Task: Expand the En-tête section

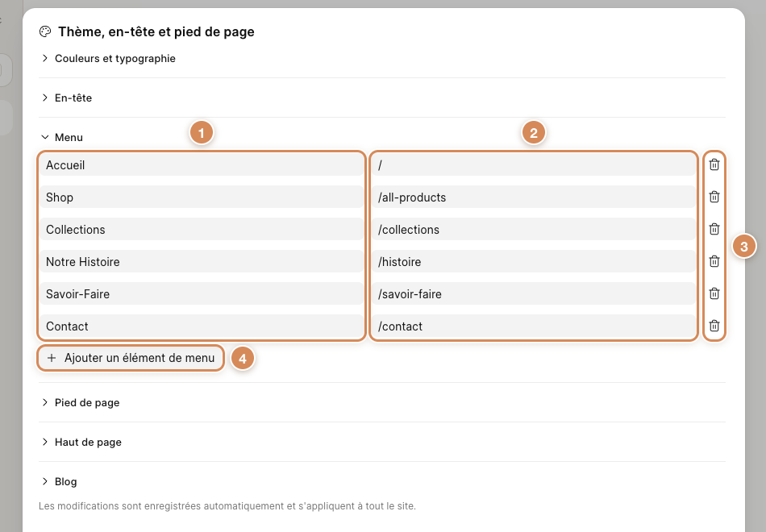Action: (x=66, y=98)
